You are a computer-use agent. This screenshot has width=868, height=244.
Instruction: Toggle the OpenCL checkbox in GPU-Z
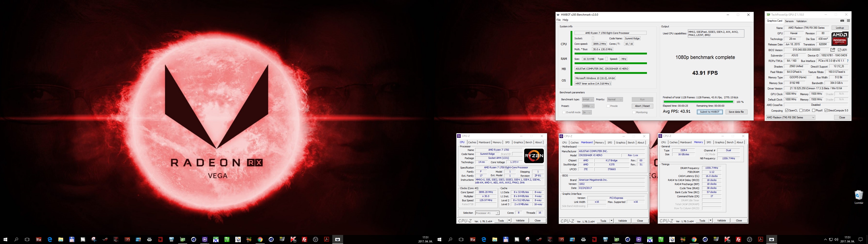pyautogui.click(x=787, y=110)
